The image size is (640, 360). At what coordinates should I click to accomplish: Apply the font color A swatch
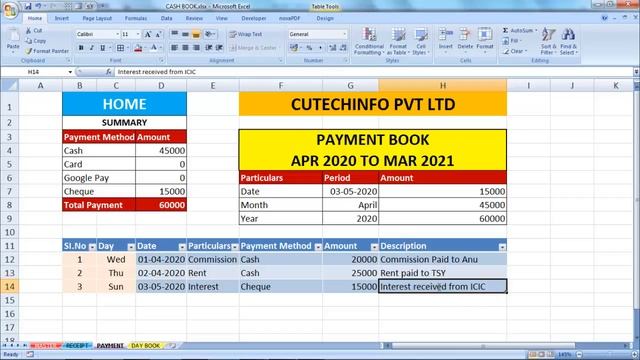point(153,48)
